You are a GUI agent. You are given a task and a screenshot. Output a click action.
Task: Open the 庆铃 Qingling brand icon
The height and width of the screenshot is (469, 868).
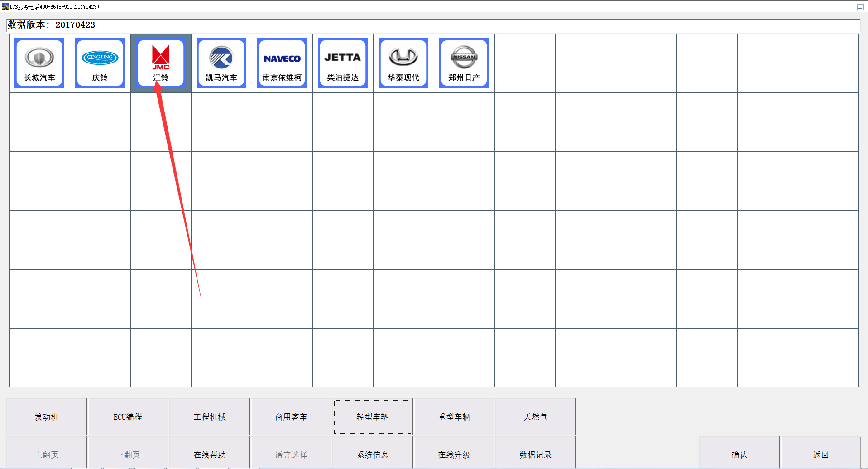(x=100, y=63)
